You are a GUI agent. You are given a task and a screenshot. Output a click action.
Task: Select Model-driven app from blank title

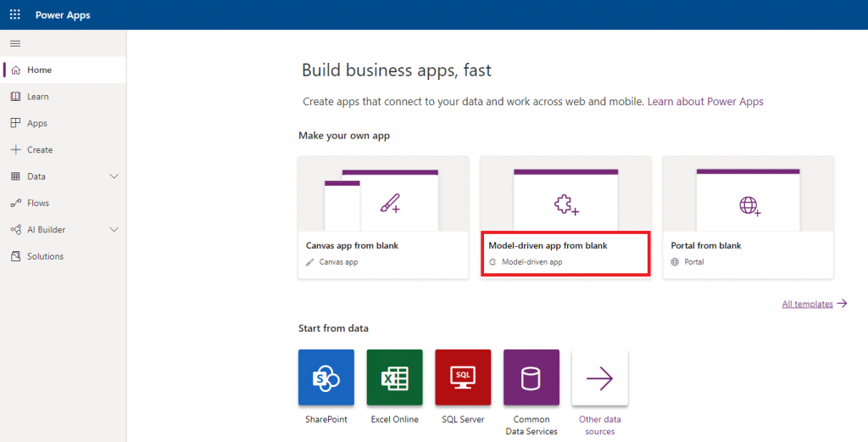tap(548, 245)
